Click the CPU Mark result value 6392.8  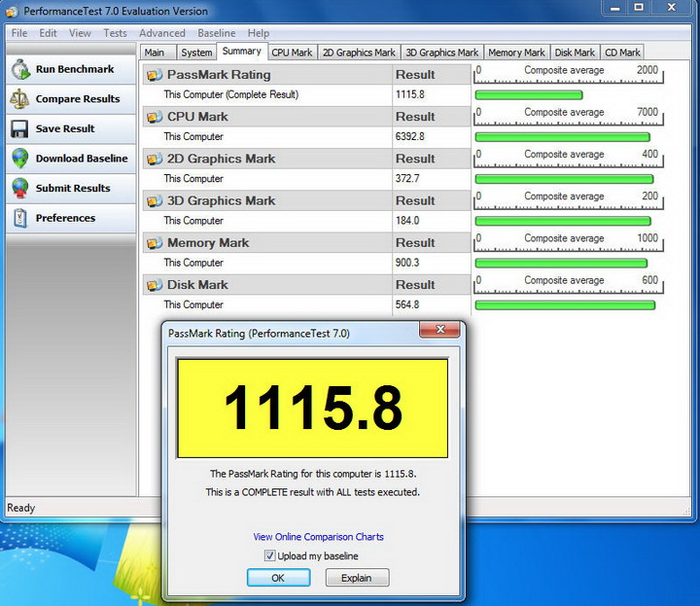[410, 136]
